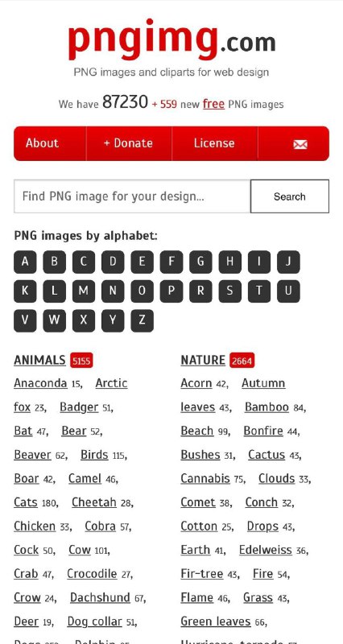Open the Green leaves images link
Image resolution: width=343 pixels, height=644 pixels.
coord(216,621)
